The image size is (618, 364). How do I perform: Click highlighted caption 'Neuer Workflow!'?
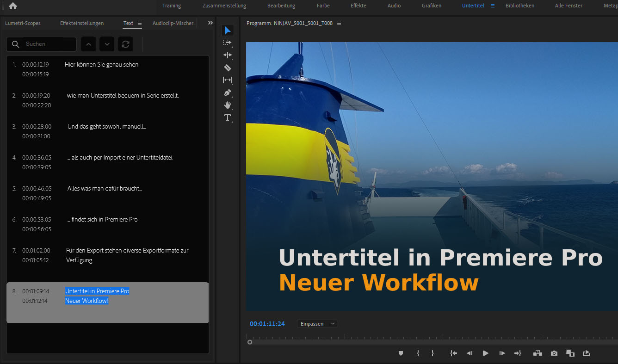pos(87,301)
